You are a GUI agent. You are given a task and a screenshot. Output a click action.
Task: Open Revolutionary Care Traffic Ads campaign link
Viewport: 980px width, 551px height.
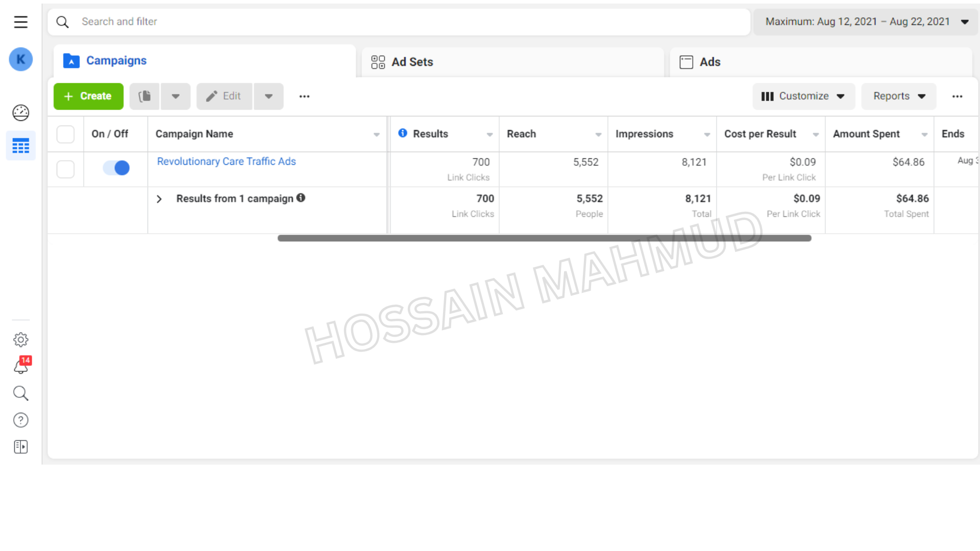click(226, 161)
